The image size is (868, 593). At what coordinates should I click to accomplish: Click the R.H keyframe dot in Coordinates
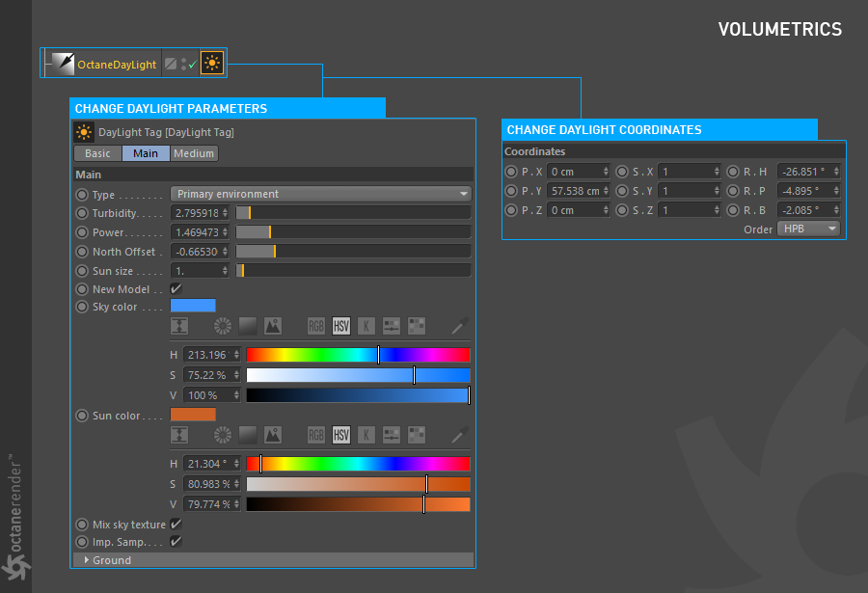[733, 172]
